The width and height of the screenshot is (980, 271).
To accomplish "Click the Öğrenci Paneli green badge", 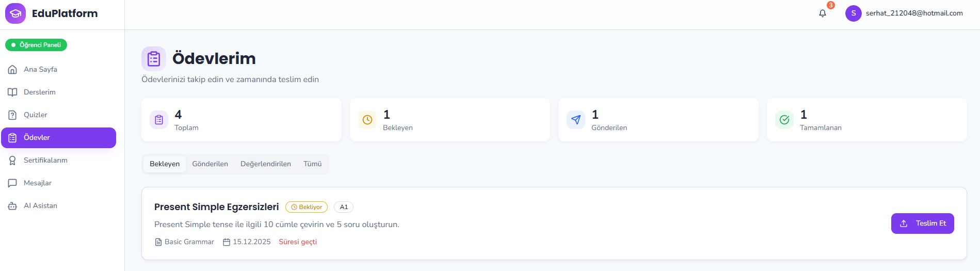I will pyautogui.click(x=36, y=45).
